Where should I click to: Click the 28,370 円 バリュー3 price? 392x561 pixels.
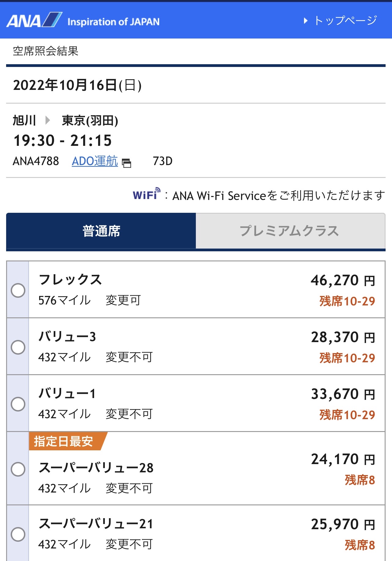tap(343, 337)
